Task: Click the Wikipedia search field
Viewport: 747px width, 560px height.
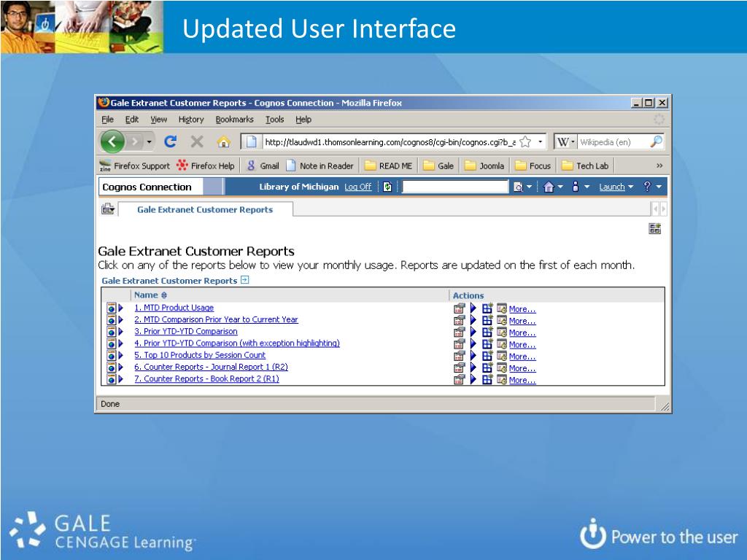Action: (x=613, y=142)
